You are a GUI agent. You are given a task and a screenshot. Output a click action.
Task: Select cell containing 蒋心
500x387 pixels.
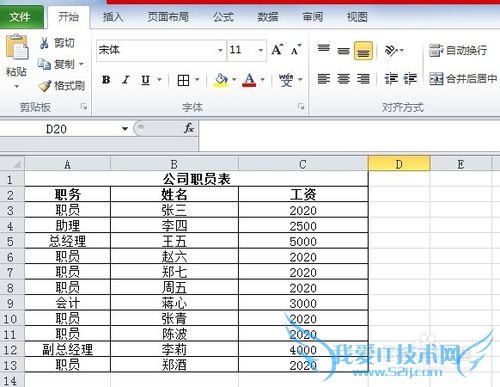pyautogui.click(x=174, y=303)
